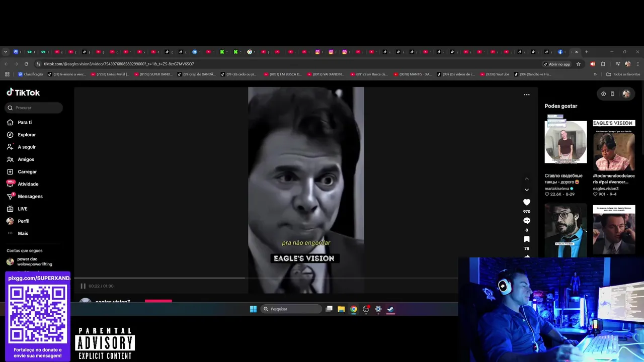Open the (9338) YouTube bookmark
Image resolution: width=644 pixels, height=362 pixels.
(x=495, y=74)
